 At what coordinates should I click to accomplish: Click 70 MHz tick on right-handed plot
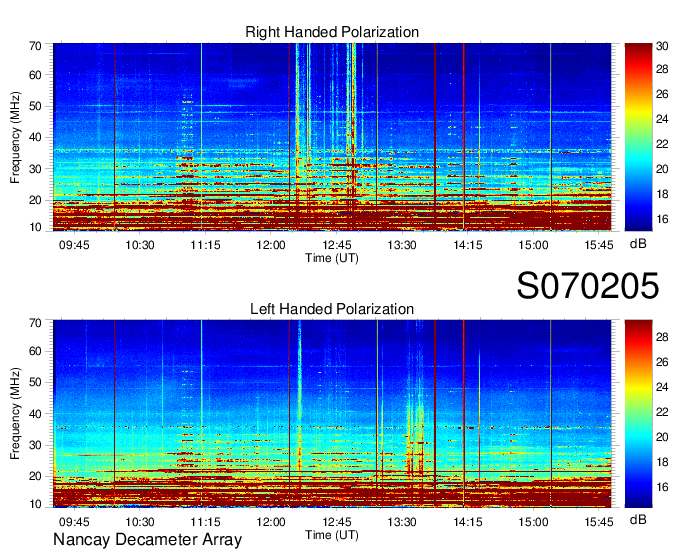(35, 46)
